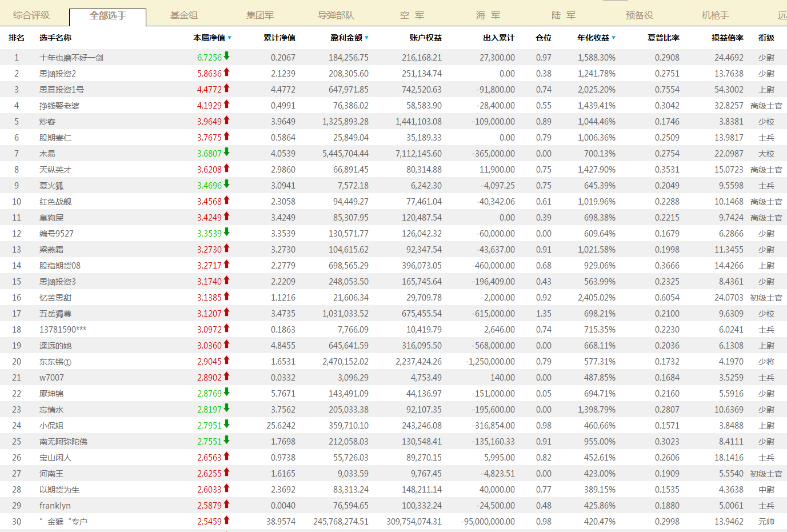Switch to 预备役 tab
Screen dimensions: 787x532
coord(640,15)
